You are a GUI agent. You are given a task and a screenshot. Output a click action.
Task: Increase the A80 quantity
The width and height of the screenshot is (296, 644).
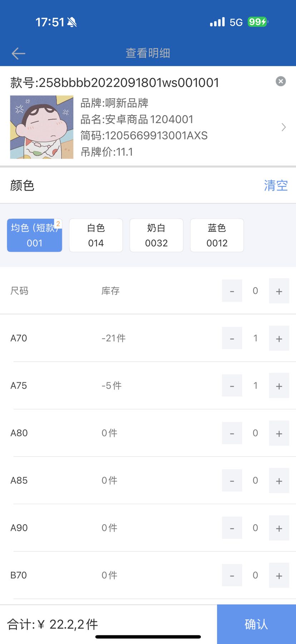(x=279, y=434)
